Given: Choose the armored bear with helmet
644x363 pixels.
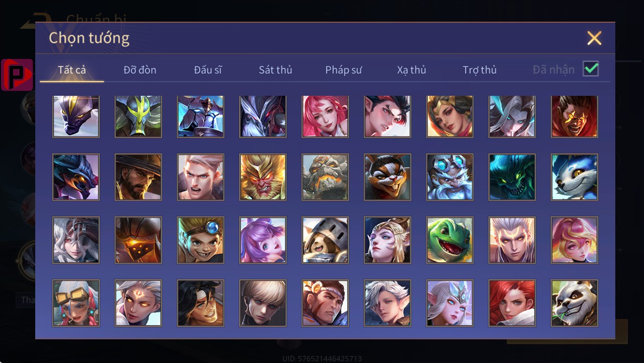Looking at the screenshot, I should click(325, 240).
